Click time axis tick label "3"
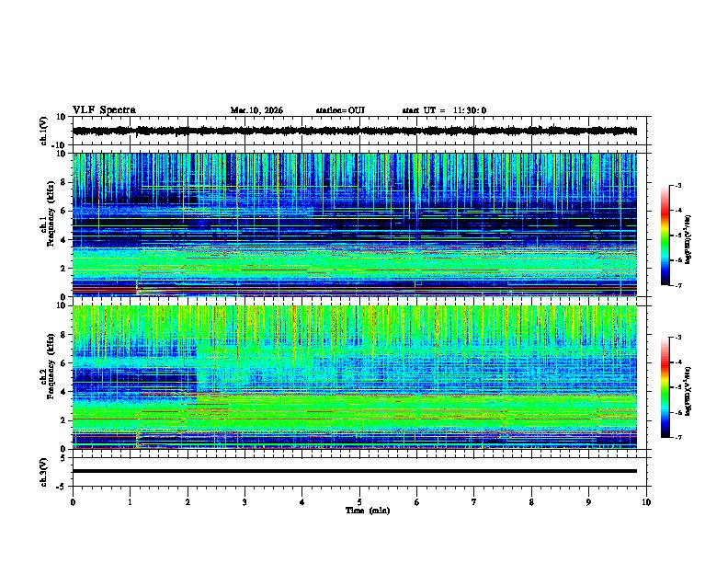This screenshot has height=563, width=728. (245, 502)
